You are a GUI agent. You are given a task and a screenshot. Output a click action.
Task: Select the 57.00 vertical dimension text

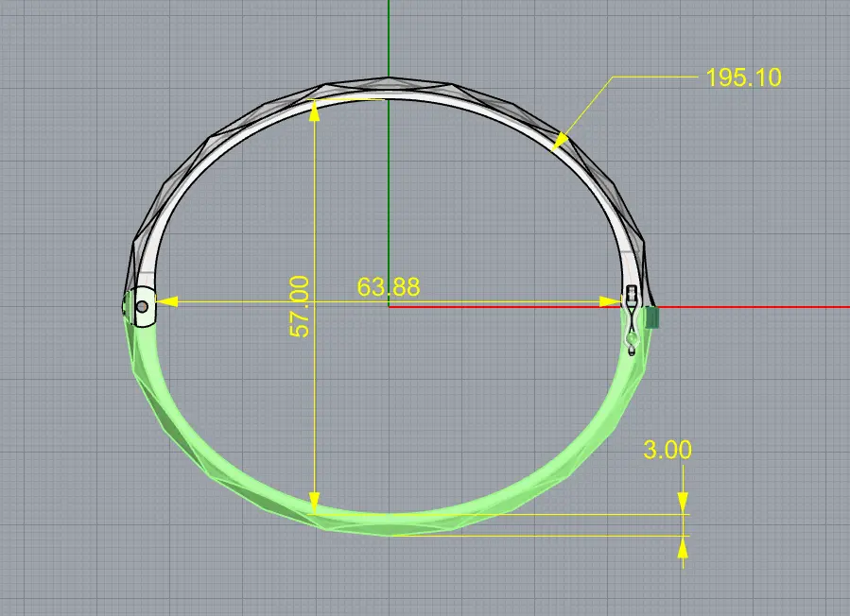[x=299, y=307]
